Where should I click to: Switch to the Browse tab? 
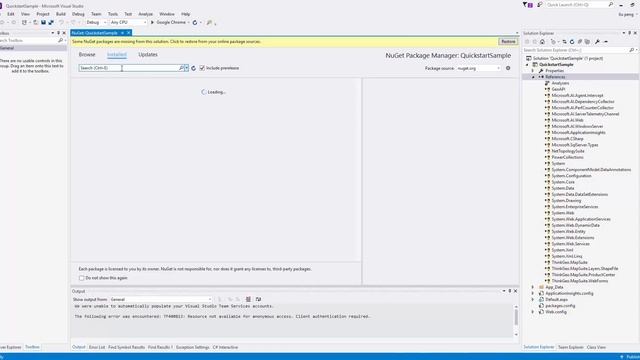pos(87,54)
